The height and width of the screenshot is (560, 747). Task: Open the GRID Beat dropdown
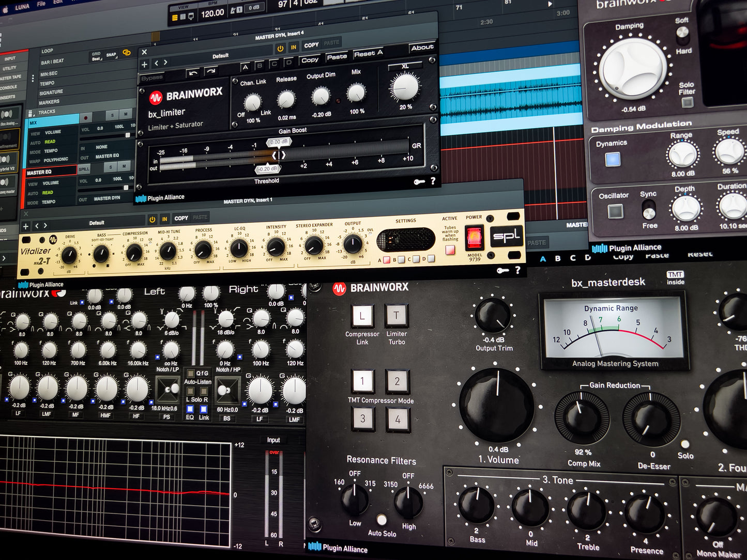pyautogui.click(x=97, y=56)
